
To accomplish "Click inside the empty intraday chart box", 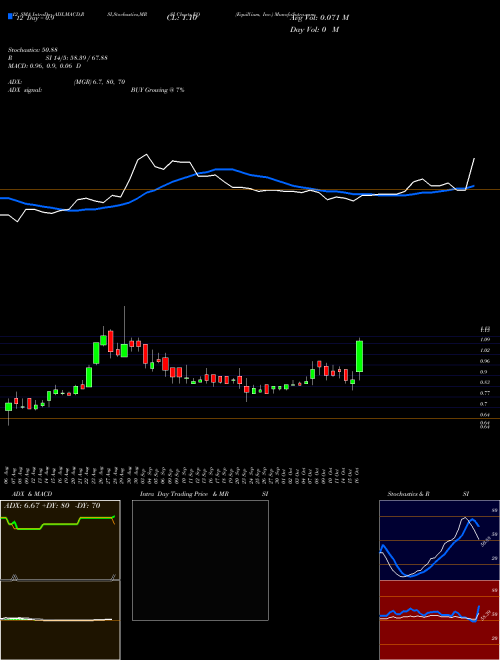I will (200, 560).
